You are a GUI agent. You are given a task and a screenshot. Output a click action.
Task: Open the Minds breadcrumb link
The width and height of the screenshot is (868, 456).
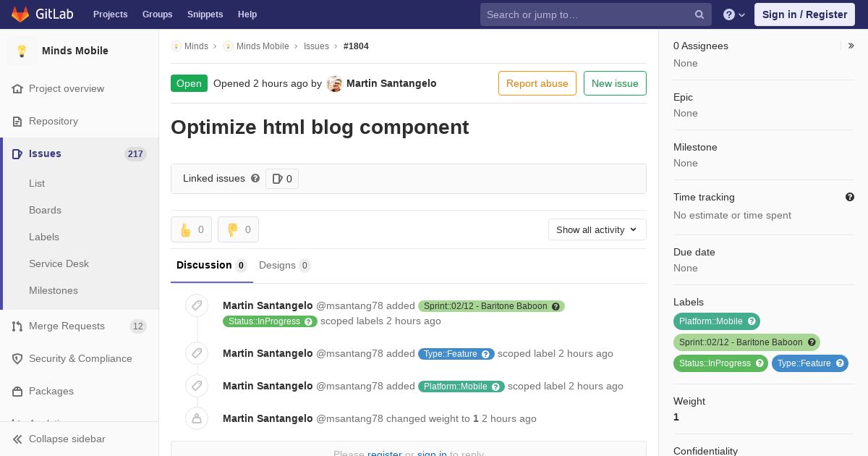tap(196, 46)
